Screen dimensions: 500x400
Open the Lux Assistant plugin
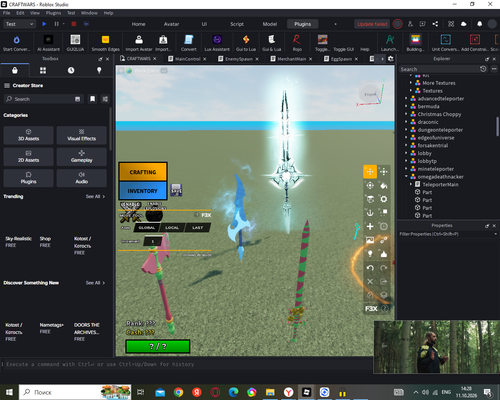coord(217,43)
